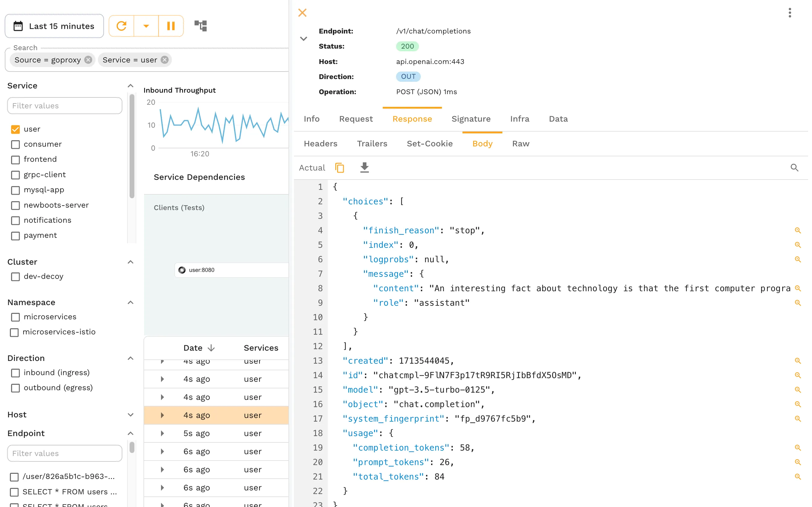Remove the Source = goproxy filter chip
The width and height of the screenshot is (812, 507).
click(x=88, y=60)
